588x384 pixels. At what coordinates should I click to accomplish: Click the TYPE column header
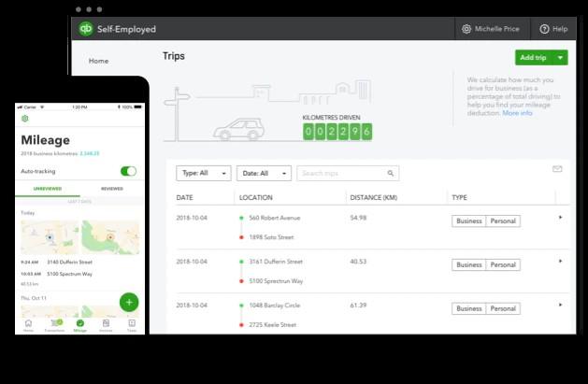click(x=459, y=197)
